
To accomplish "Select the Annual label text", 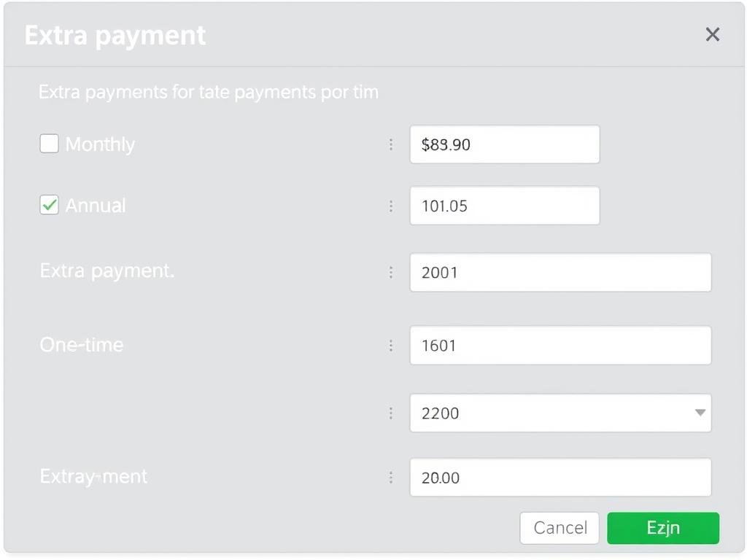I will [96, 205].
